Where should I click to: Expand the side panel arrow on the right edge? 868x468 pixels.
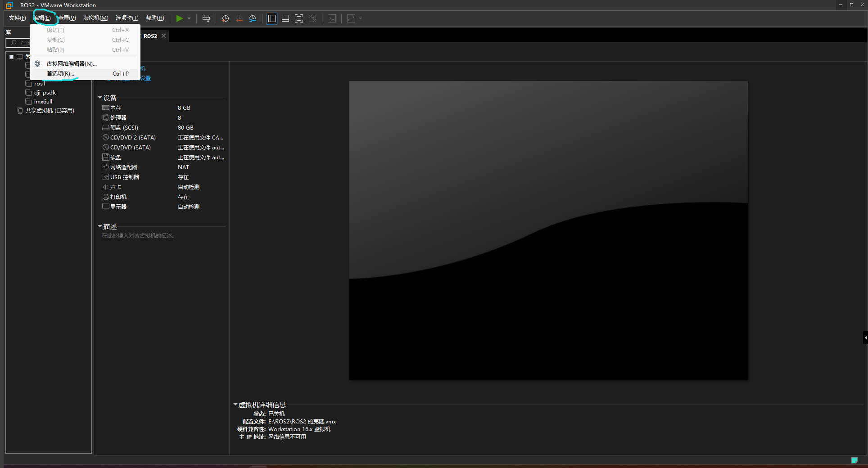click(x=865, y=337)
